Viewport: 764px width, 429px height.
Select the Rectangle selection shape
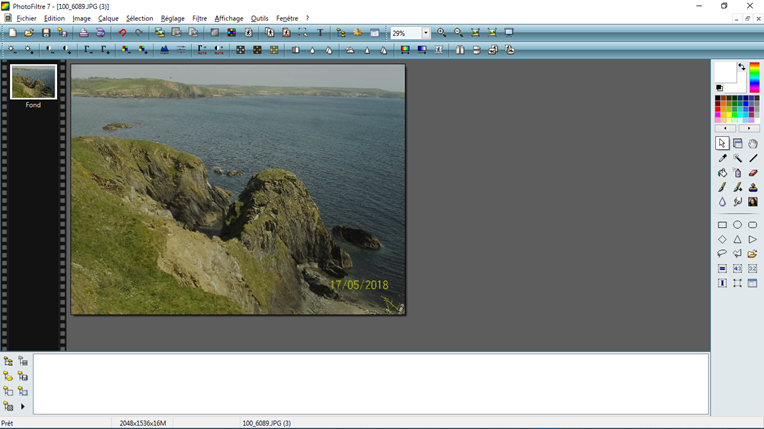point(722,225)
